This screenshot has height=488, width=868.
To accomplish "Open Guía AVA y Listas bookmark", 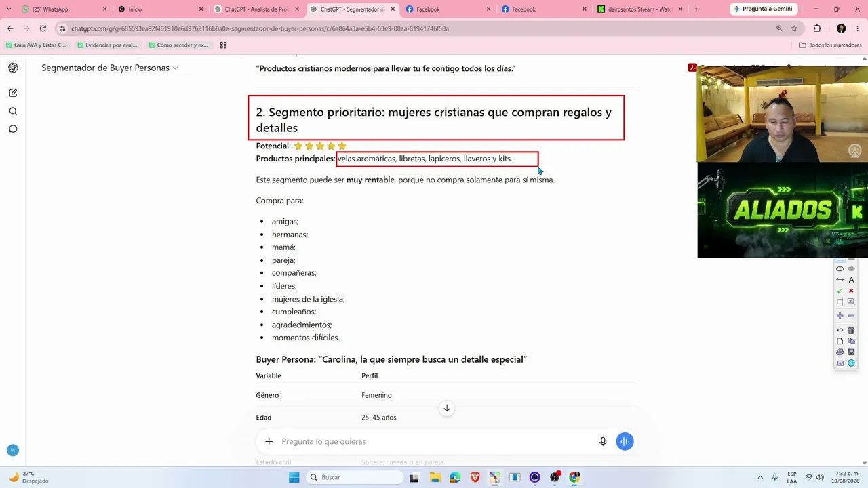I will click(37, 45).
